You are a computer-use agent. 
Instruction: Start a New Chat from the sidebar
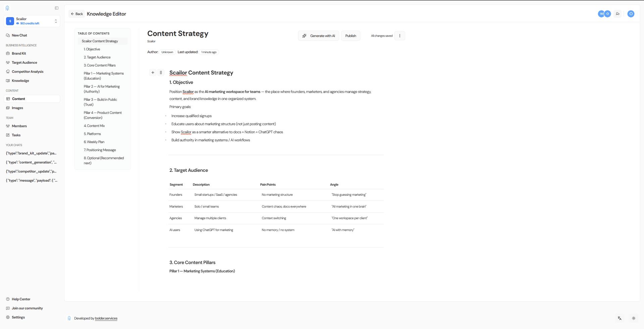pyautogui.click(x=19, y=35)
